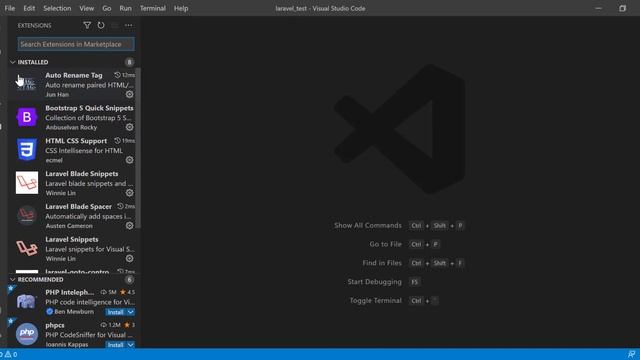
Task: Select Bootstrap 5 Quick Snippets purple icon
Action: [x=27, y=117]
